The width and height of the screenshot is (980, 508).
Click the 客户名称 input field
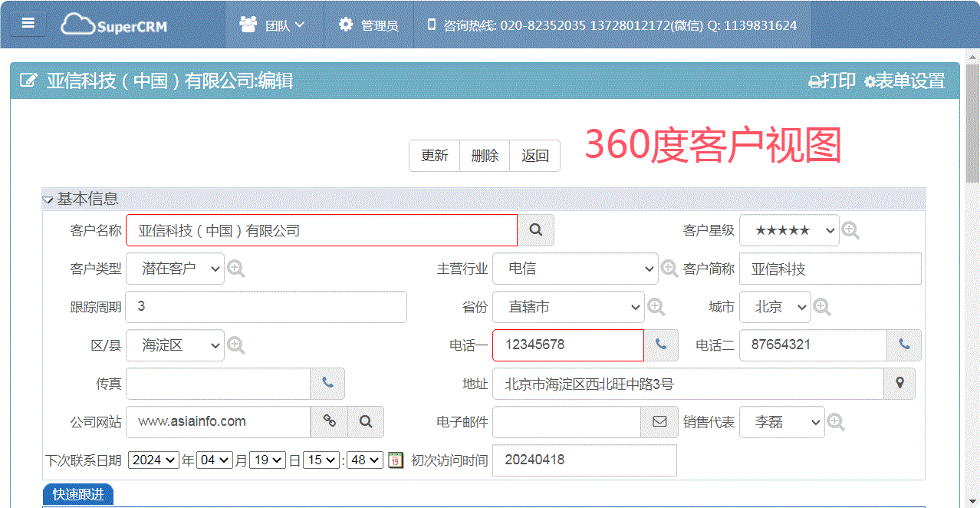(321, 230)
